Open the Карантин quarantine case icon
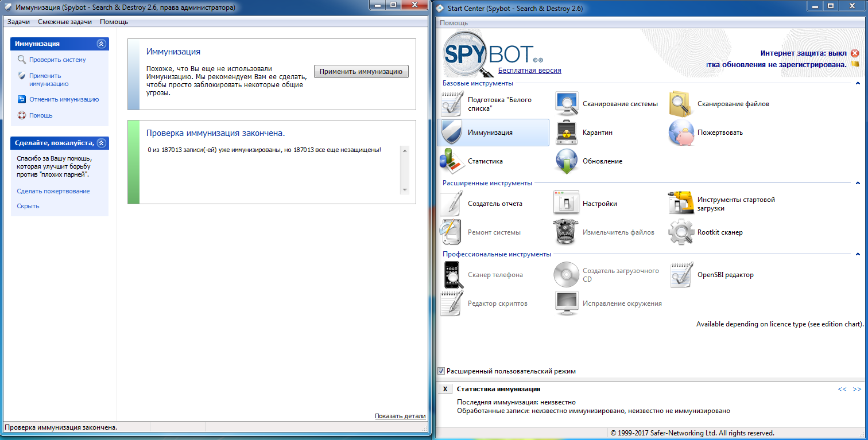The image size is (868, 440). [567, 133]
